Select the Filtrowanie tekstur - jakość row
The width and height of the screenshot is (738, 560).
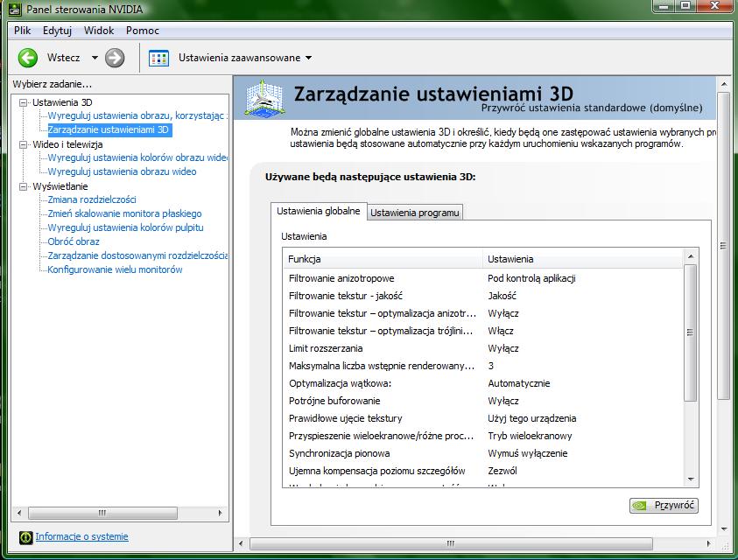point(483,296)
